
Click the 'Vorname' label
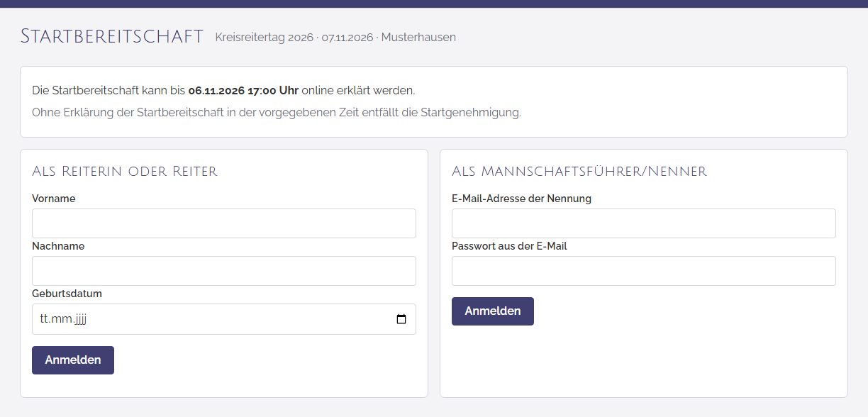(54, 199)
